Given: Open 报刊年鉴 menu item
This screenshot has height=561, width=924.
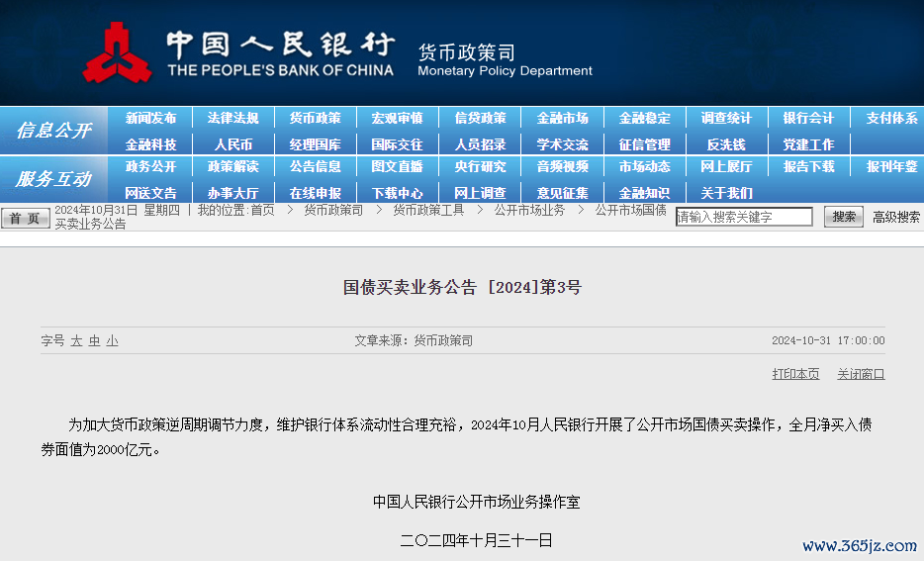Looking at the screenshot, I should 891,167.
